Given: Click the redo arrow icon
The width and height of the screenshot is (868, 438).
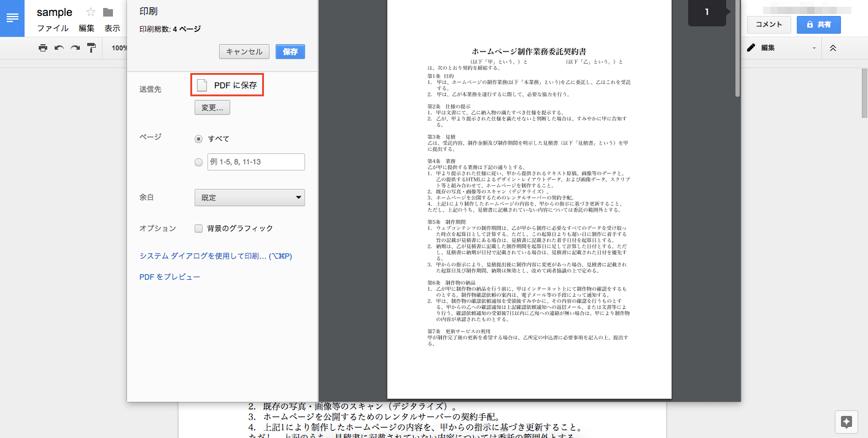Looking at the screenshot, I should (x=75, y=48).
